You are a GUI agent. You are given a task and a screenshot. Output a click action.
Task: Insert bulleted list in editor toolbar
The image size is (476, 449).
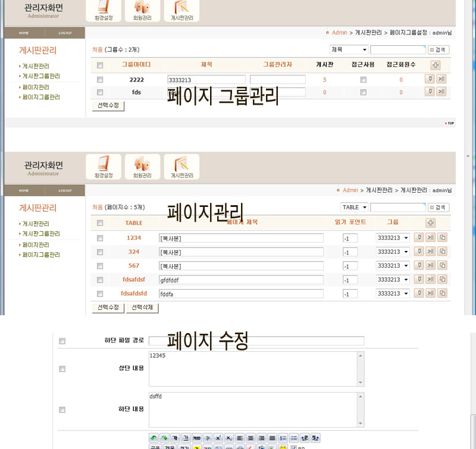(294, 438)
